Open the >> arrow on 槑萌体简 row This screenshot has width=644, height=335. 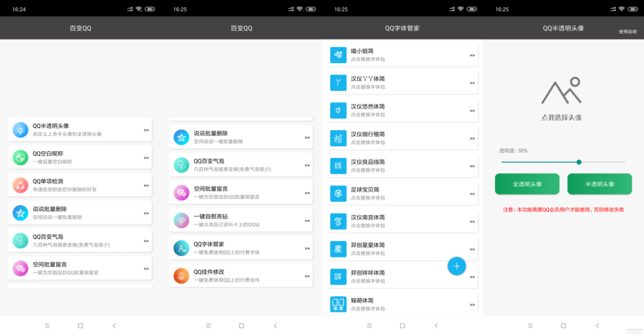472,305
